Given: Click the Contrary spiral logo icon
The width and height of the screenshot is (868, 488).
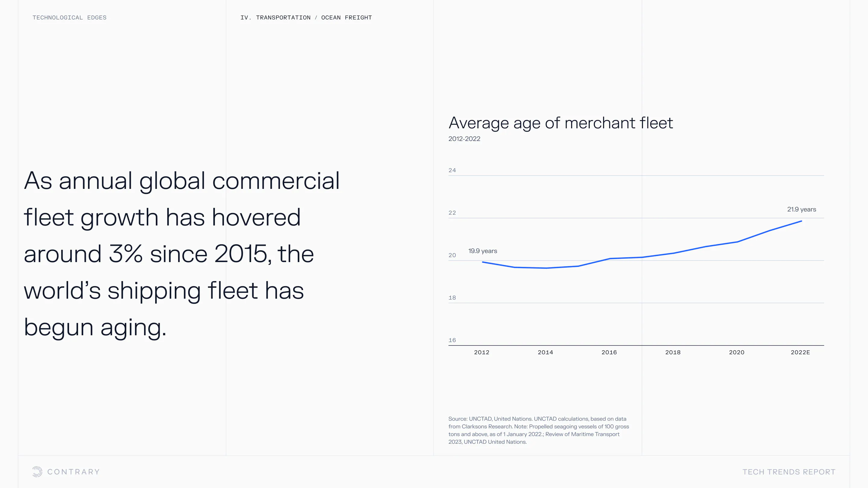Looking at the screenshot, I should click(37, 471).
